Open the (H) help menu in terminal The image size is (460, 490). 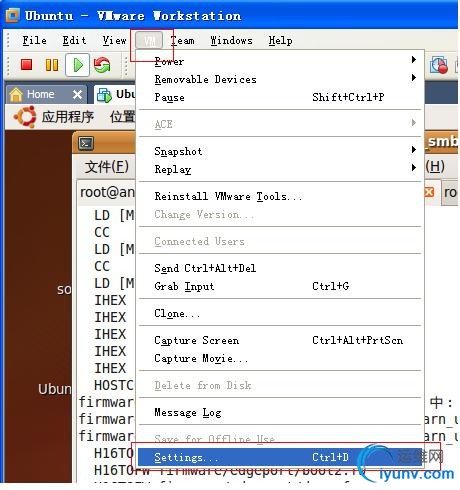[x=435, y=166]
